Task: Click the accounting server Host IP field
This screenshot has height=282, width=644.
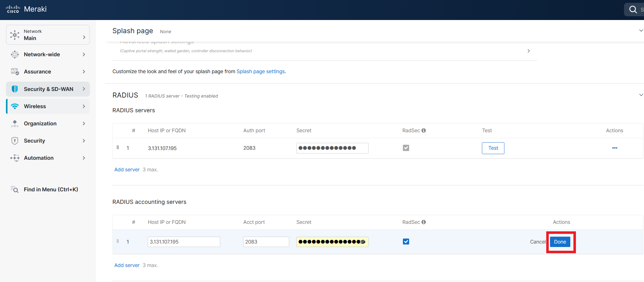Action: [184, 242]
